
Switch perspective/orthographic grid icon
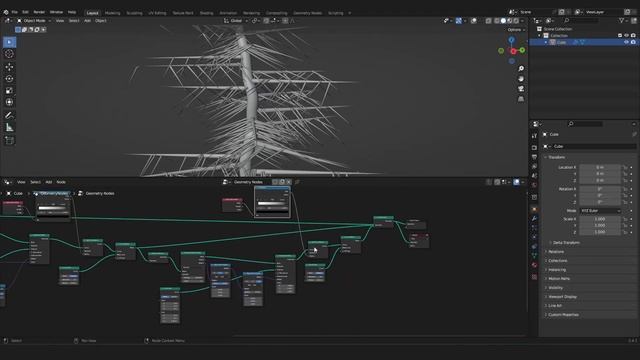521,99
